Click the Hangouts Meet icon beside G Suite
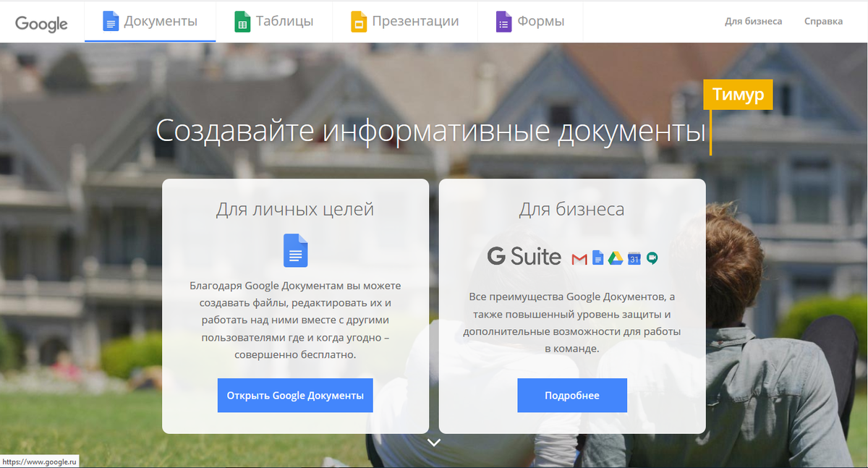Image resolution: width=868 pixels, height=468 pixels. [x=652, y=258]
